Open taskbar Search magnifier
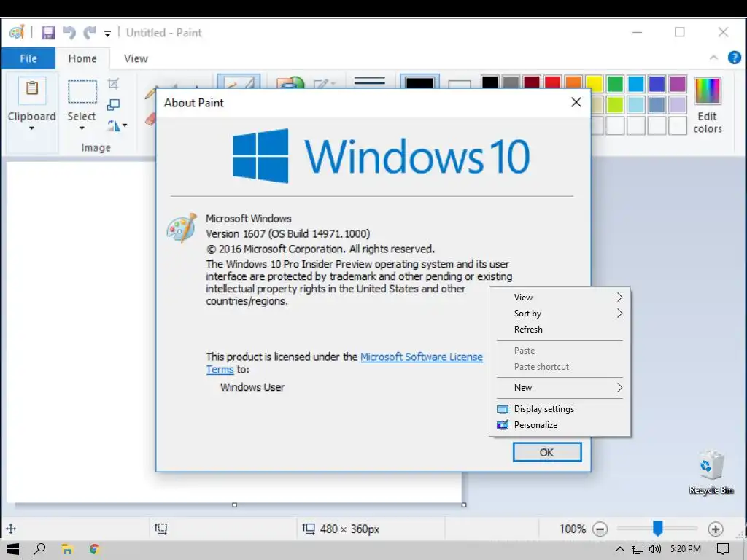The width and height of the screenshot is (747, 560). coord(39,549)
